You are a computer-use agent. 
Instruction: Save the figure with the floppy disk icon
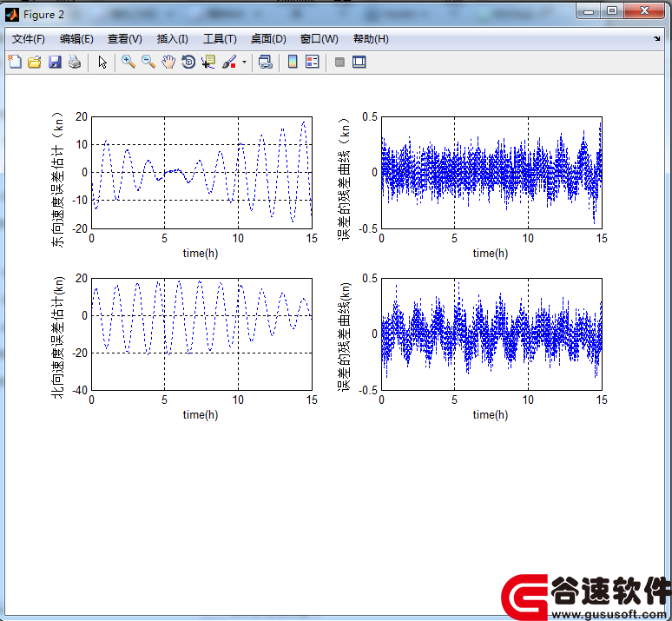[55, 63]
